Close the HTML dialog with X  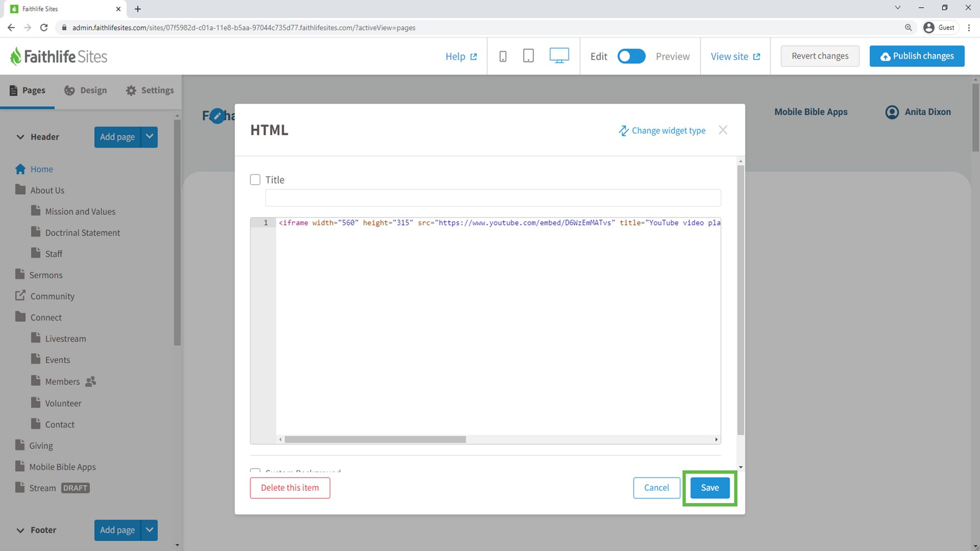click(723, 130)
